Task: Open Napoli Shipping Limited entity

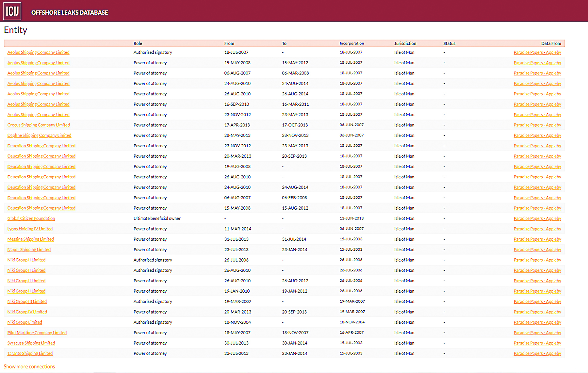Action: [x=29, y=250]
